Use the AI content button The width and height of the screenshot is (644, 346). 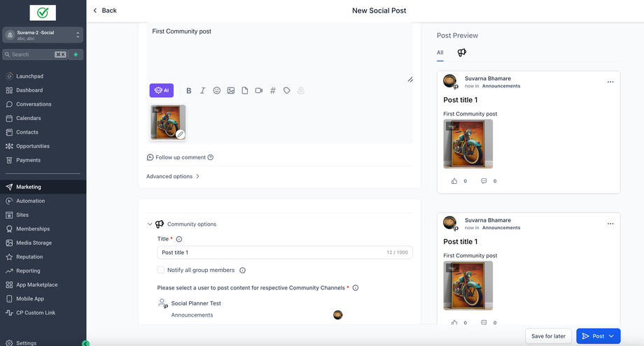(162, 91)
